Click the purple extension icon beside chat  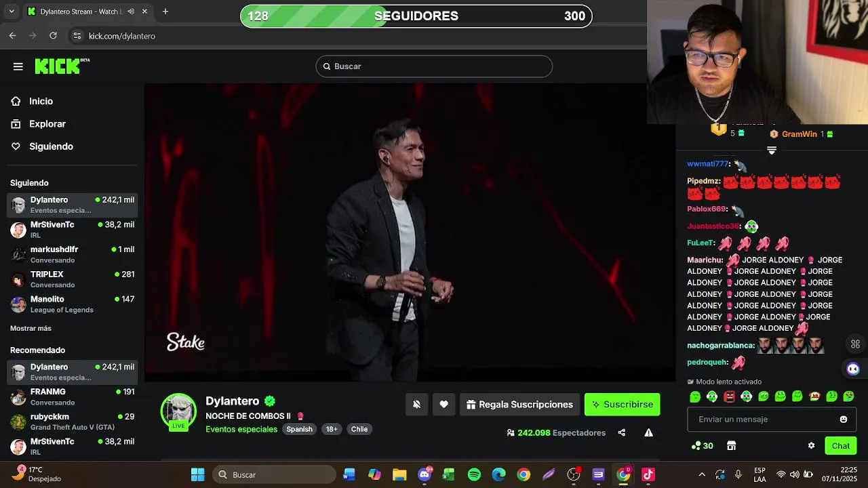click(853, 369)
